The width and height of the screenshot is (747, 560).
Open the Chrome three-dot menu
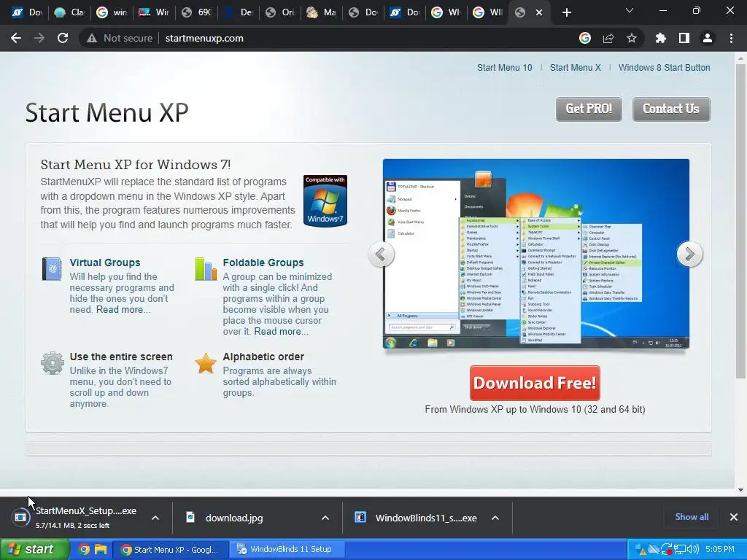tap(731, 38)
